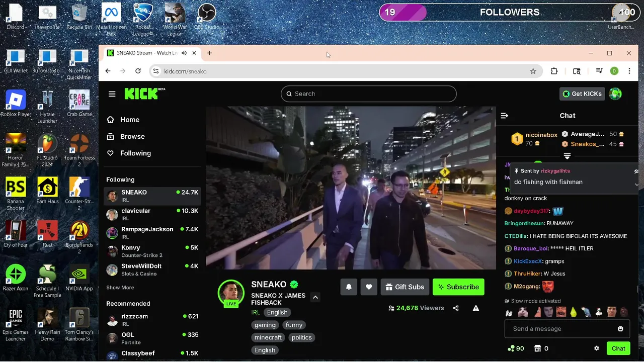The image size is (644, 362).
Task: Select the funny tag
Action: coord(294,325)
